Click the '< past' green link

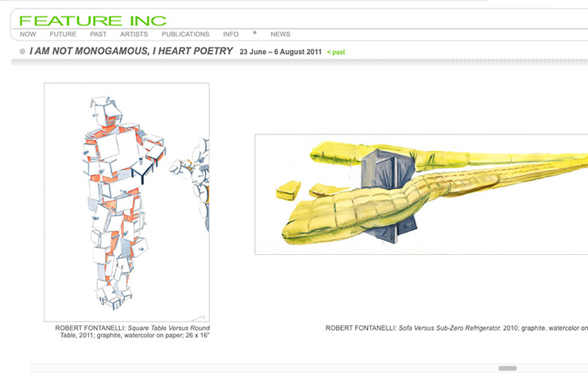click(x=336, y=52)
